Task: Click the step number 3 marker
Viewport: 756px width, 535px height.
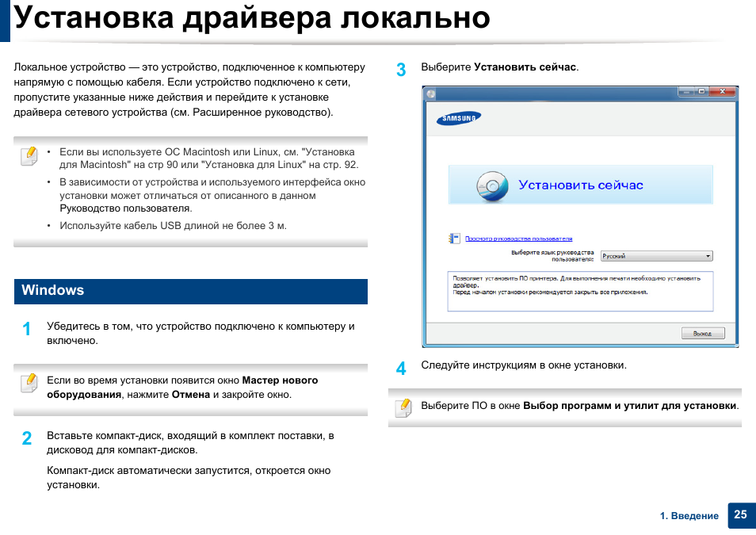Action: pyautogui.click(x=401, y=70)
